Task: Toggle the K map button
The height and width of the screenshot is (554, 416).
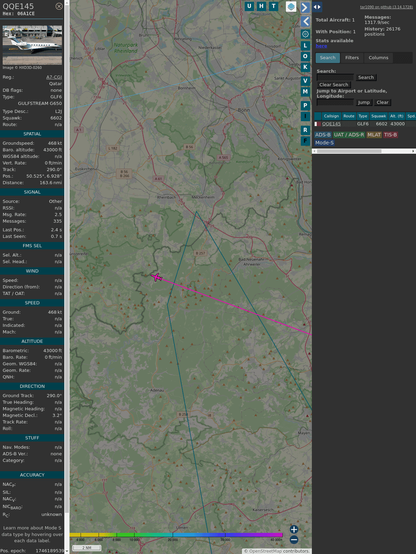Action: tap(305, 67)
